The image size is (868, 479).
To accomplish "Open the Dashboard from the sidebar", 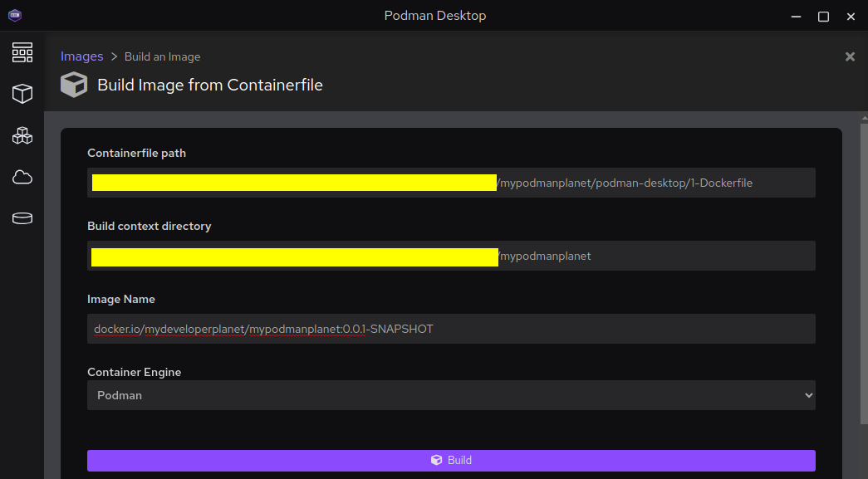I will click(x=22, y=53).
